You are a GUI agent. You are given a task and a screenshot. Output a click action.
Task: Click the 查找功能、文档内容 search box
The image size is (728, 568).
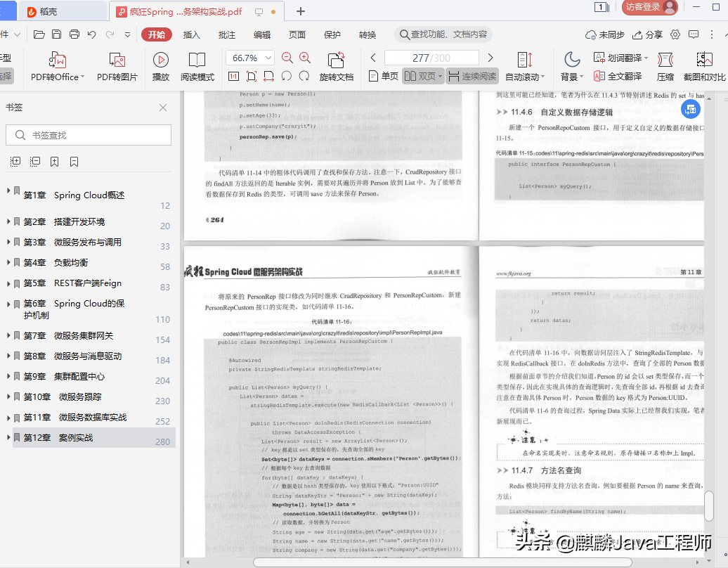(x=443, y=34)
